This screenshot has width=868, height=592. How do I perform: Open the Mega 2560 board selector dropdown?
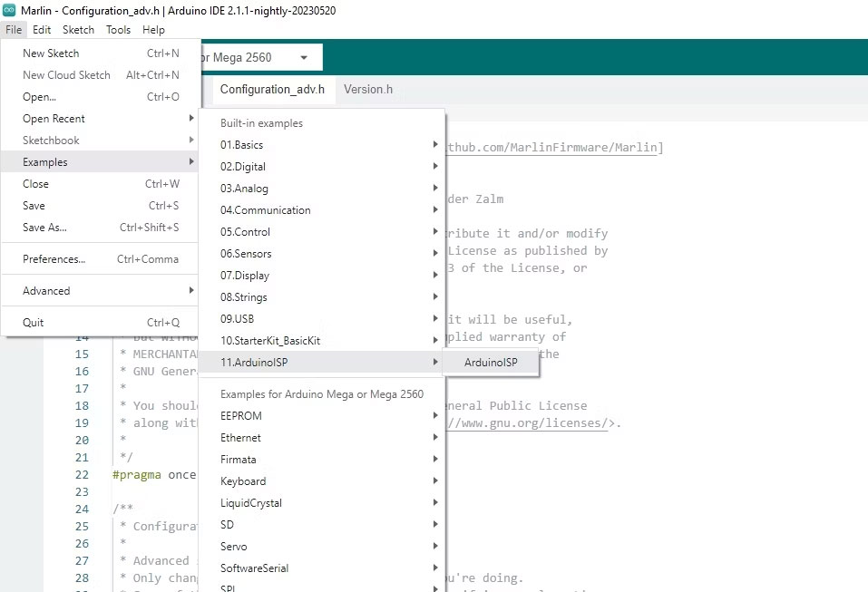click(x=261, y=57)
